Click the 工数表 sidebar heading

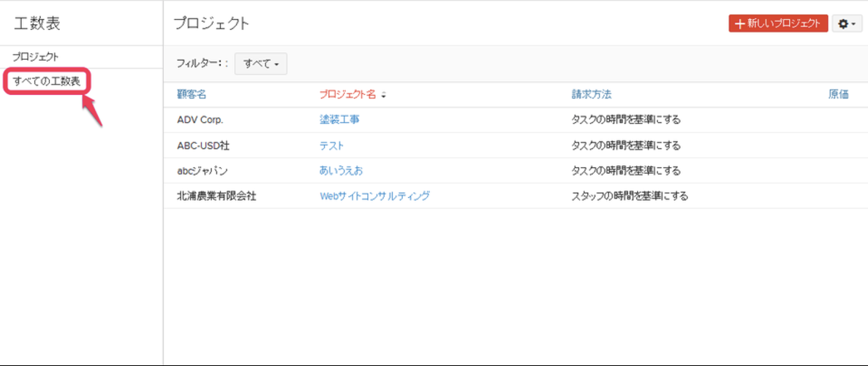[x=37, y=23]
